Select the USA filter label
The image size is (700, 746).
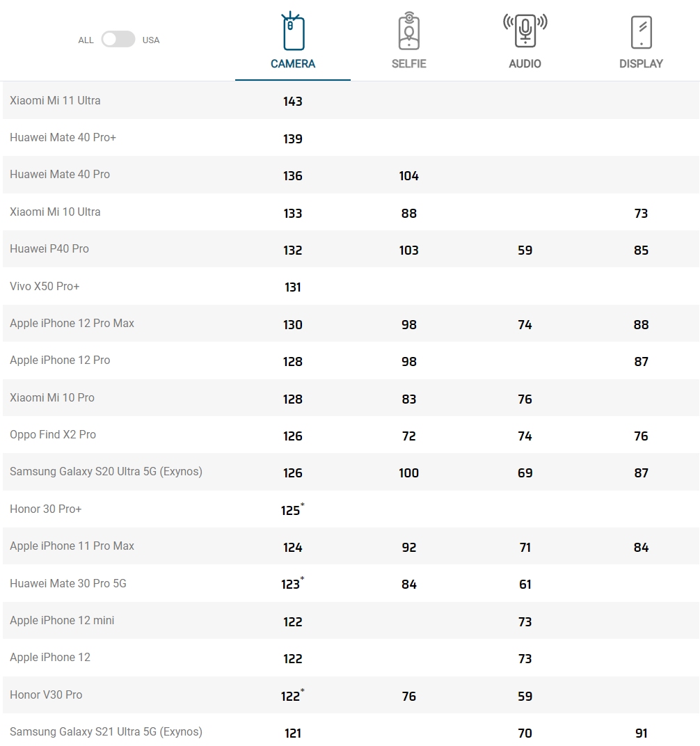[x=151, y=40]
